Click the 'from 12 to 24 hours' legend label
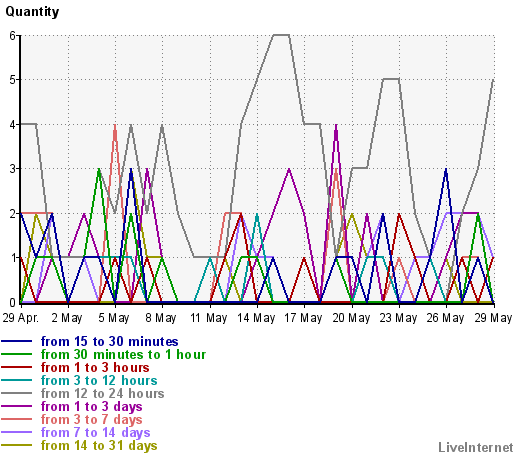 103,394
